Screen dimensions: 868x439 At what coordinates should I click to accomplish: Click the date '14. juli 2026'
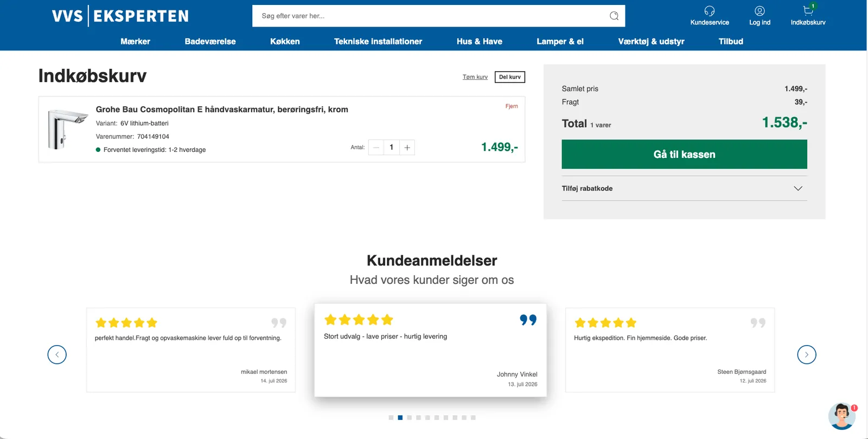coord(274,381)
